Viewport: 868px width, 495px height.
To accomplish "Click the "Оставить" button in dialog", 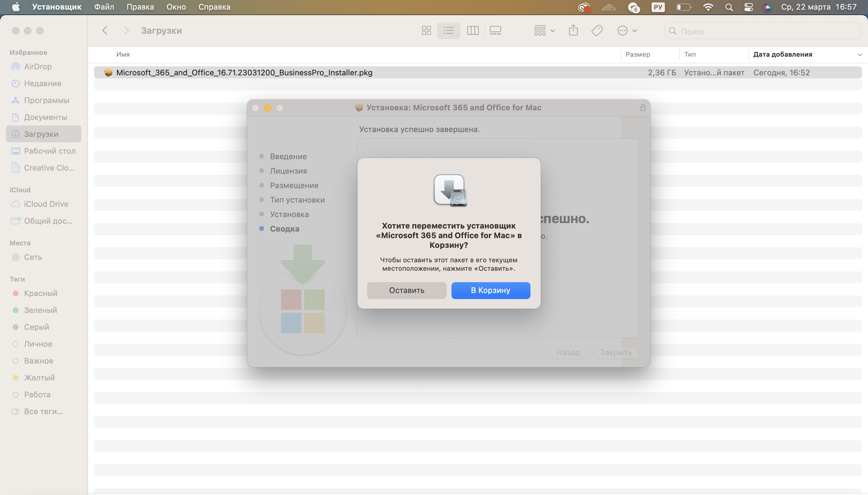I will tap(407, 290).
